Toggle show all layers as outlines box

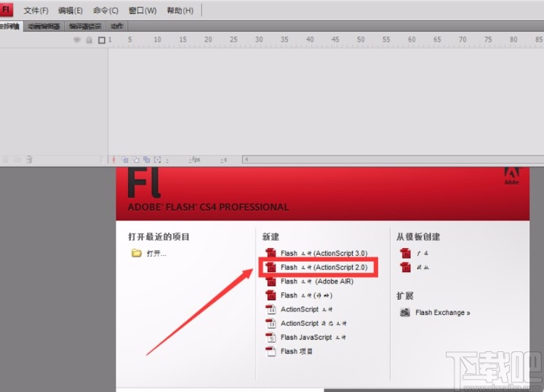coord(102,40)
